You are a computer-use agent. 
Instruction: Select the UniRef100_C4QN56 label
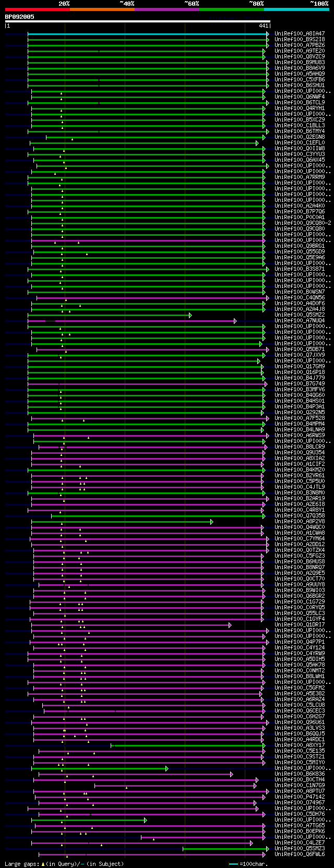pyautogui.click(x=300, y=298)
